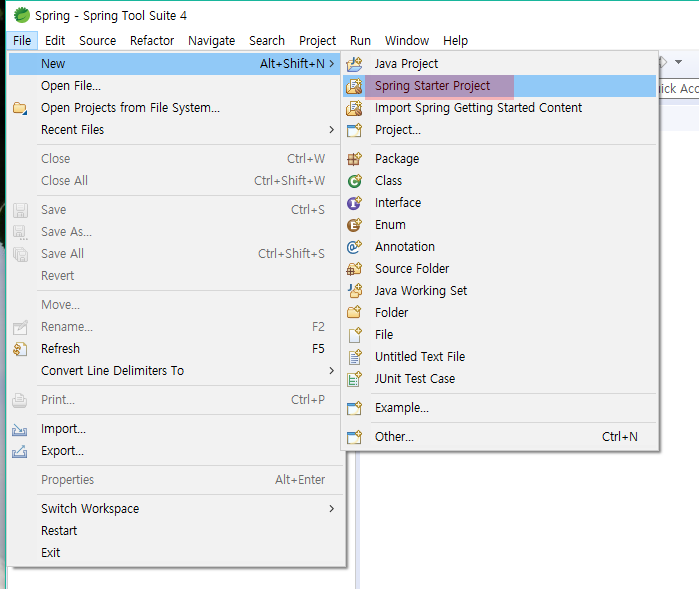Open the Search menu
Viewport: 699px width, 589px height.
coord(267,41)
